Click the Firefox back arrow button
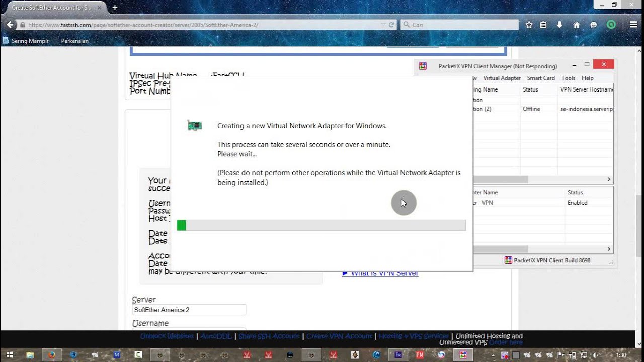Screen dimensions: 644x362 coord(10,25)
